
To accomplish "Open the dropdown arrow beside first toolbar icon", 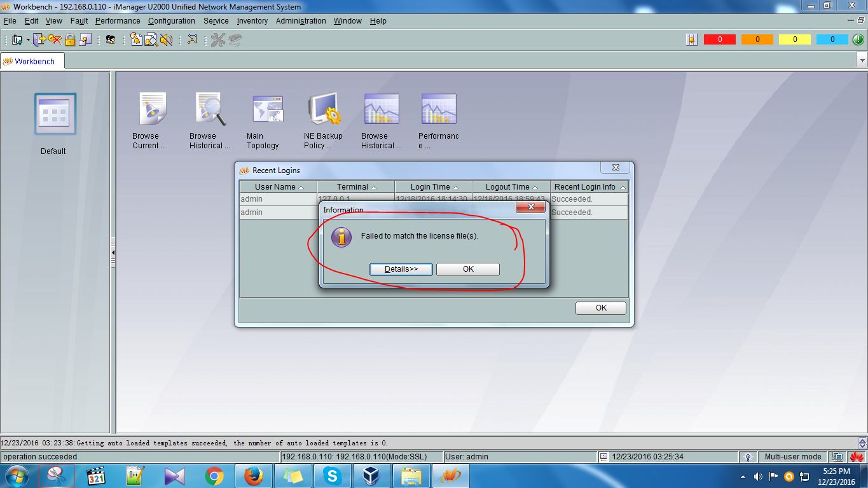I will [x=28, y=40].
